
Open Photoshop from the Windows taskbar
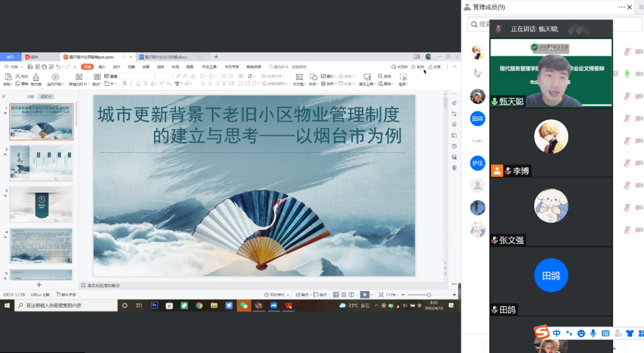coord(155,305)
